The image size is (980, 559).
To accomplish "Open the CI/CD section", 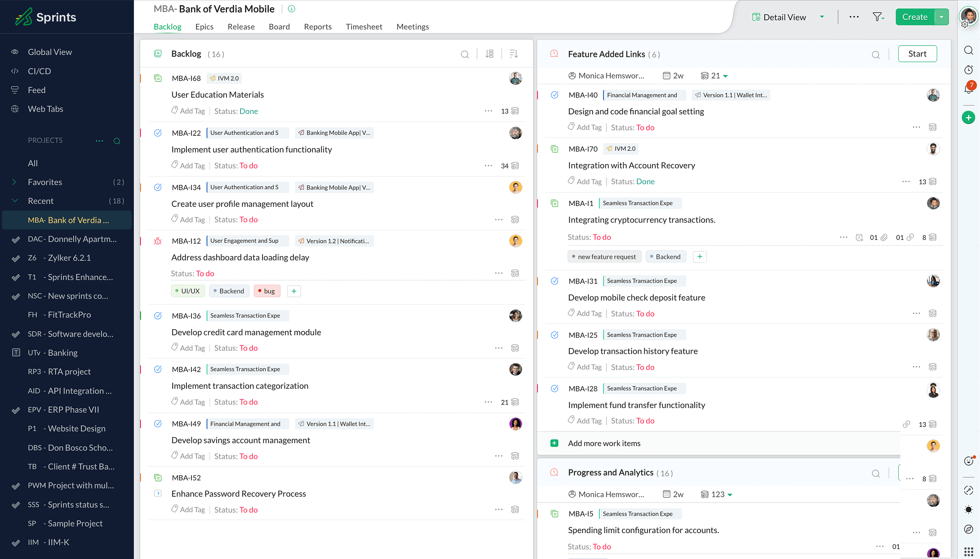I will coord(39,71).
